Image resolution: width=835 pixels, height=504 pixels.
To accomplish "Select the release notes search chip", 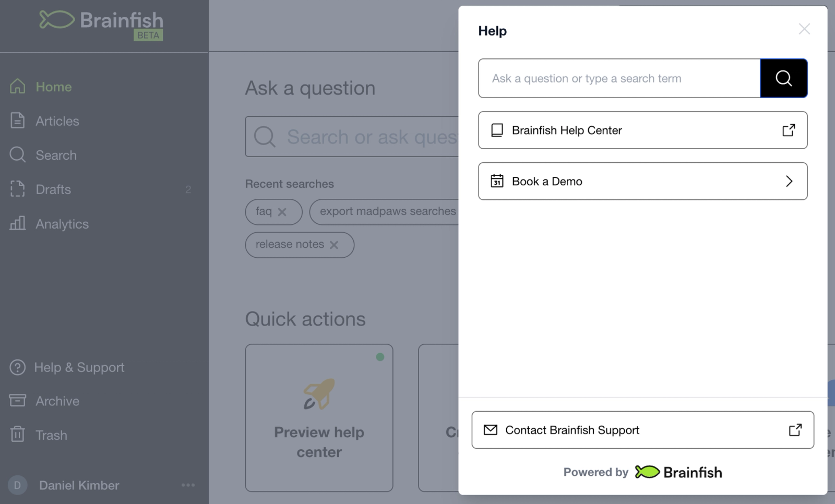I will (x=290, y=244).
